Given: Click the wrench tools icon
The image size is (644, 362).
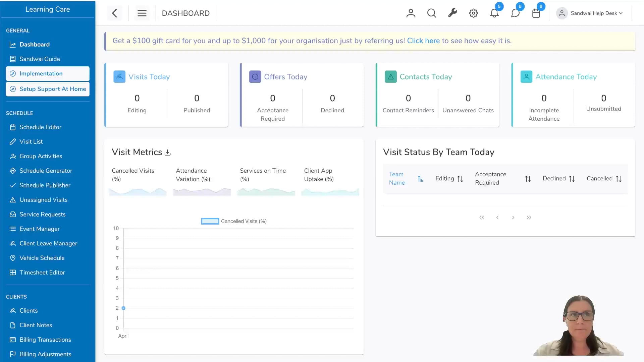Looking at the screenshot, I should [x=452, y=13].
